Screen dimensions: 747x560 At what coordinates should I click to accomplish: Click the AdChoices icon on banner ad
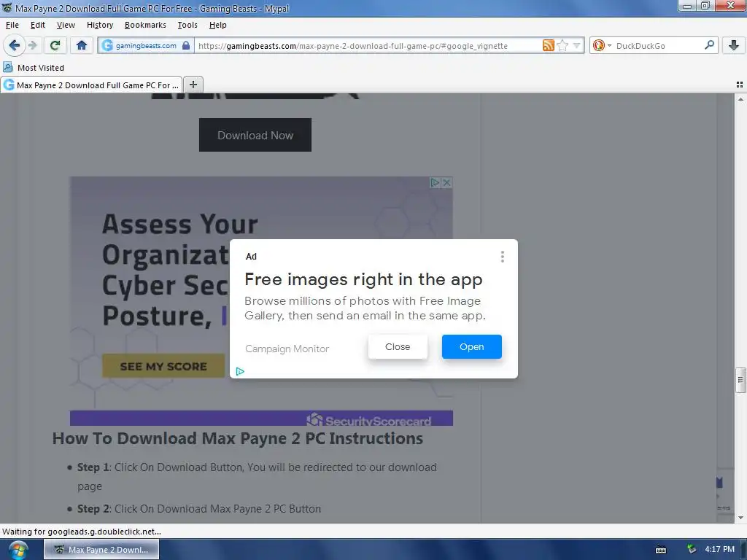coord(435,182)
